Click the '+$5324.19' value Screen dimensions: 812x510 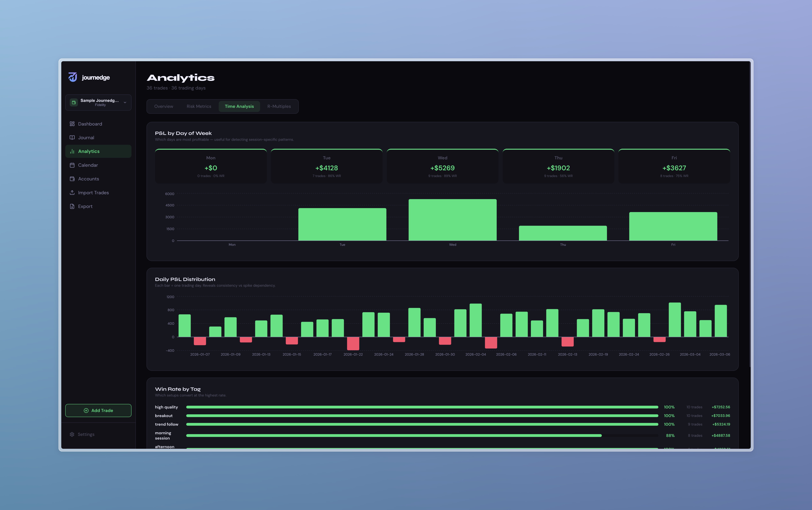point(721,424)
